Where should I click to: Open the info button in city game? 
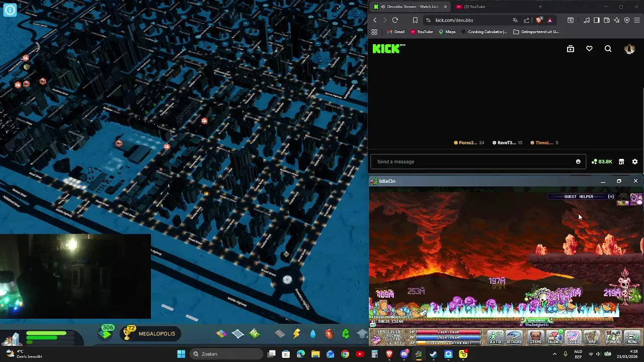(x=10, y=10)
